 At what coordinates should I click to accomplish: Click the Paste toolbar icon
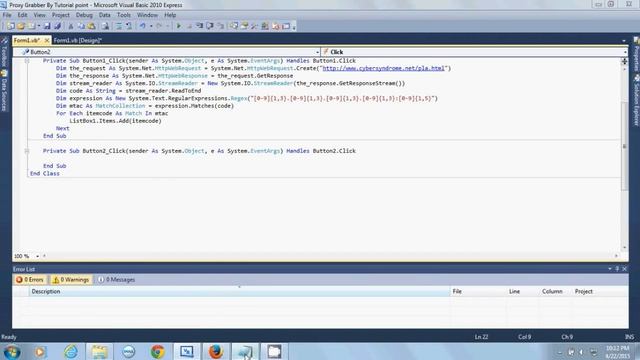pyautogui.click(x=91, y=26)
